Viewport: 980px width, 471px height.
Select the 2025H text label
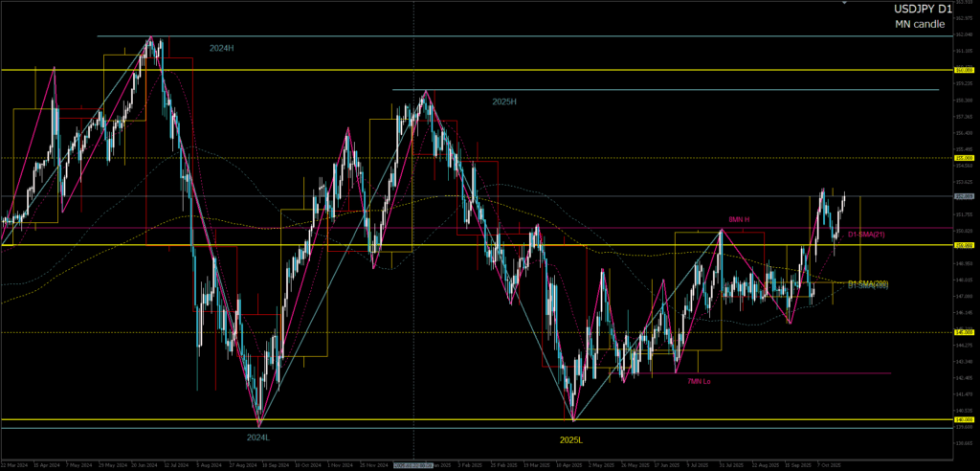[x=504, y=101]
